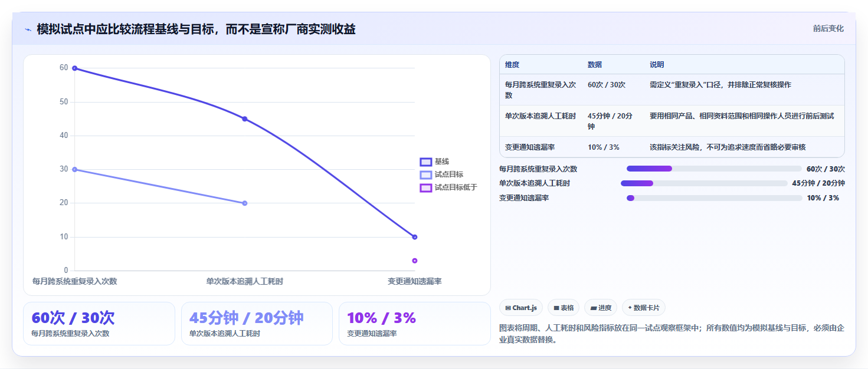Click the footer caption starting 图表将周期
The width and height of the screenshot is (868, 369).
tap(672, 334)
